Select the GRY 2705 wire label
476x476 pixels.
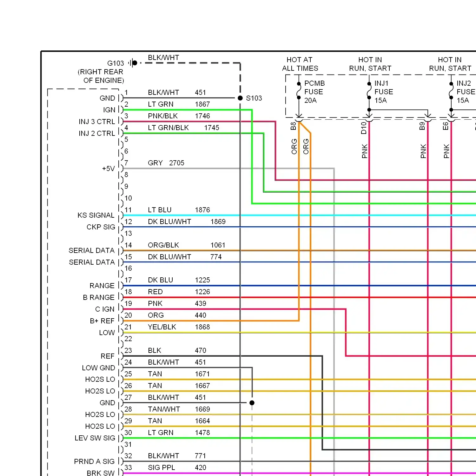coord(166,163)
